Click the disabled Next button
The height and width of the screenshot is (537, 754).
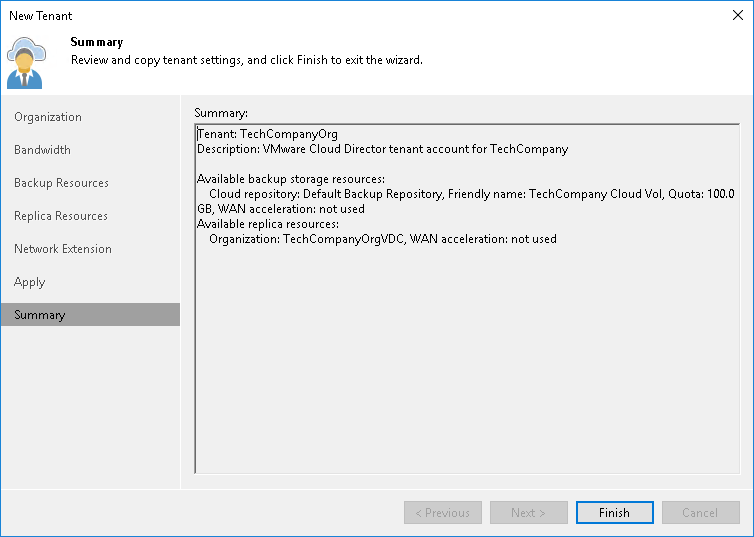pyautogui.click(x=528, y=512)
